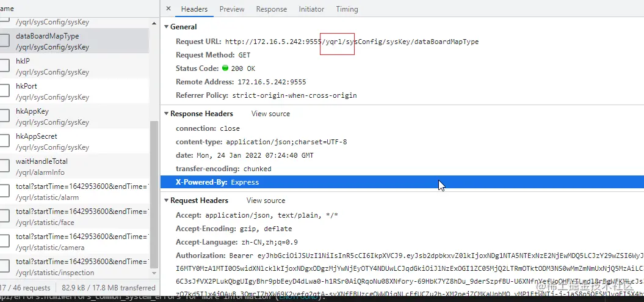Select the Headers tab

[x=194, y=9]
